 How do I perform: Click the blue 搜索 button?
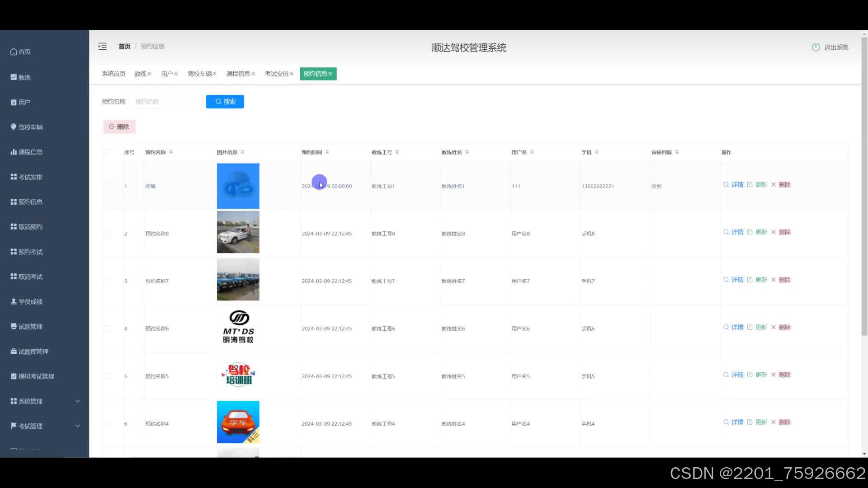(225, 102)
